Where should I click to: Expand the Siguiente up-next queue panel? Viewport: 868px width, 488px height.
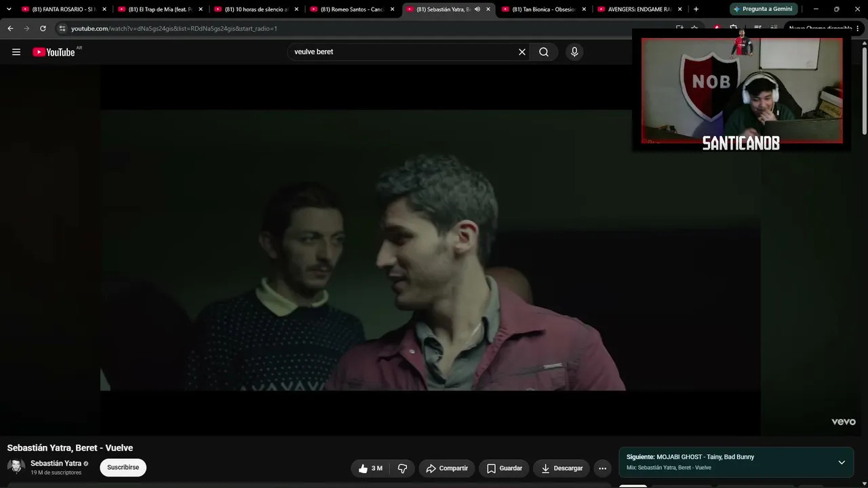(x=842, y=462)
